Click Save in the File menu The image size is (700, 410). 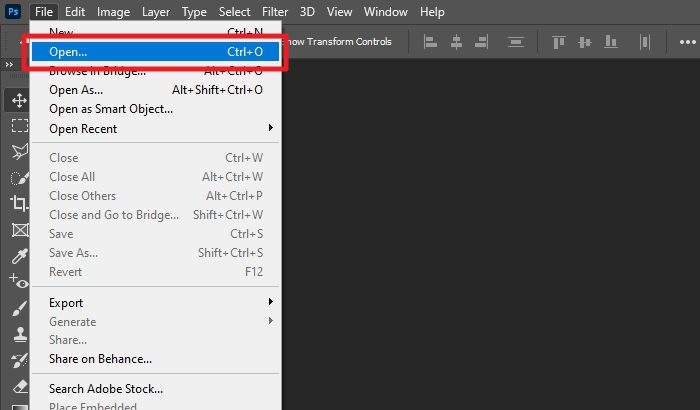click(x=155, y=234)
